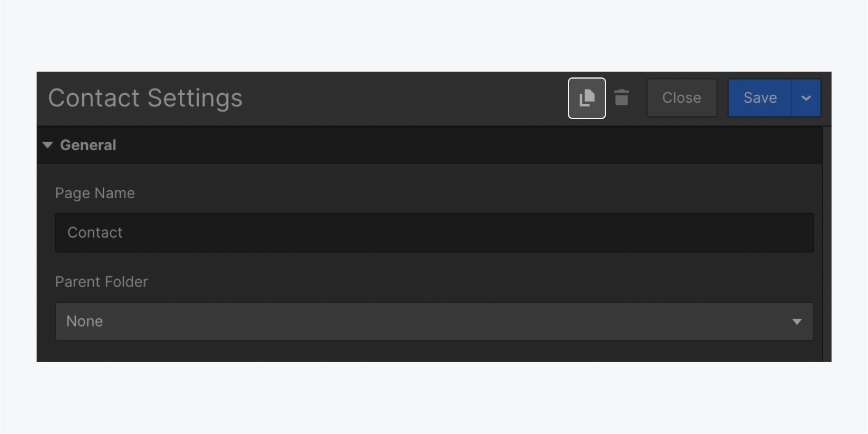The height and width of the screenshot is (434, 868).
Task: Close the Contact Settings panel
Action: [682, 98]
